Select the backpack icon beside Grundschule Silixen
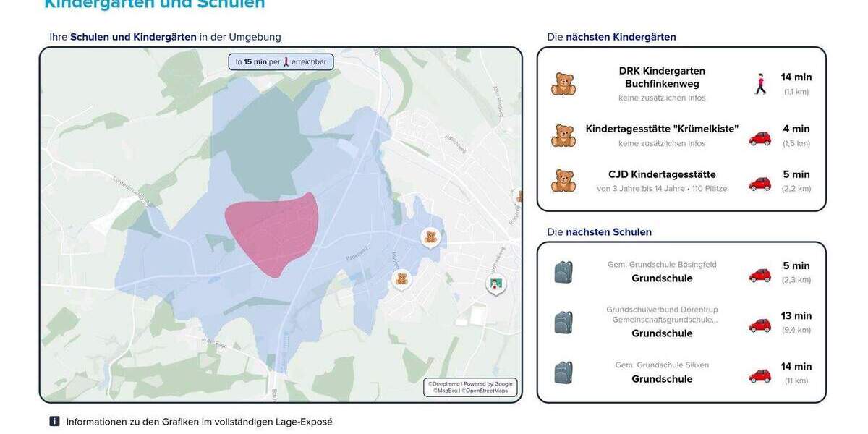The height and width of the screenshot is (434, 868). click(x=563, y=373)
